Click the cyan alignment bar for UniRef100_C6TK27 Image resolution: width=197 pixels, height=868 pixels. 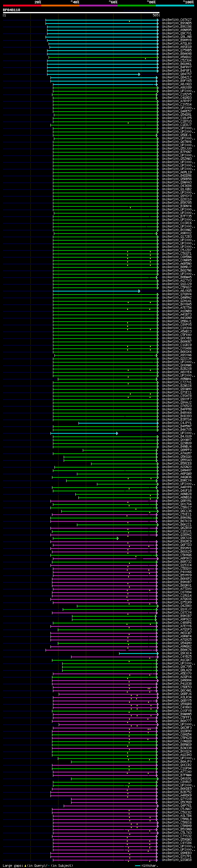[102, 20]
